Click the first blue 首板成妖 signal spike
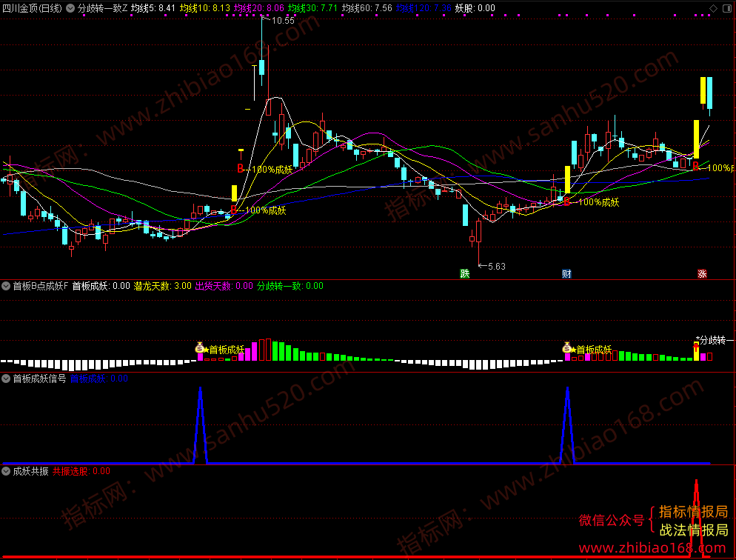 tap(201, 424)
